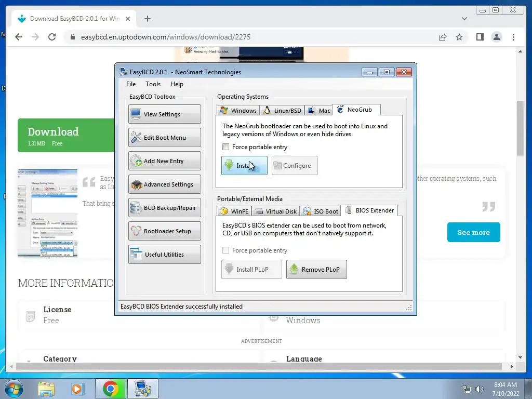Click the network icon in system tray
This screenshot has width=532, height=399.
pos(467,389)
